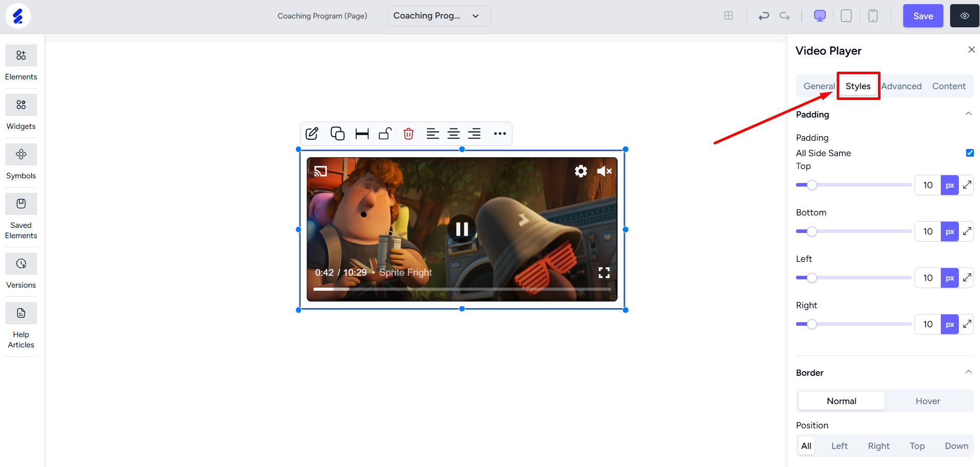Select All border position

click(806, 446)
